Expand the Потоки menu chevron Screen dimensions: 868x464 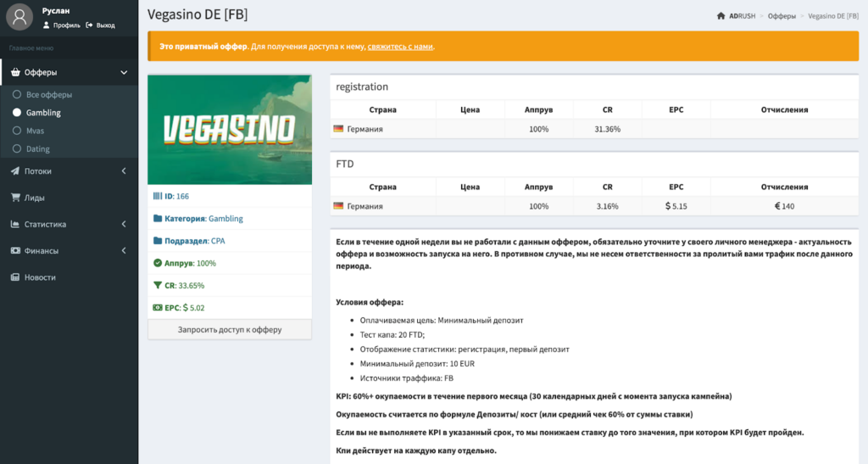pos(124,171)
